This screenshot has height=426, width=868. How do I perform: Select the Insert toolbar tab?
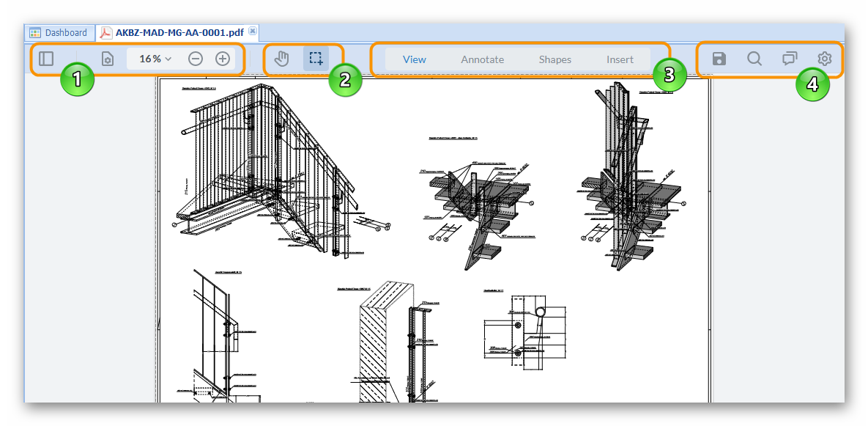tap(620, 59)
